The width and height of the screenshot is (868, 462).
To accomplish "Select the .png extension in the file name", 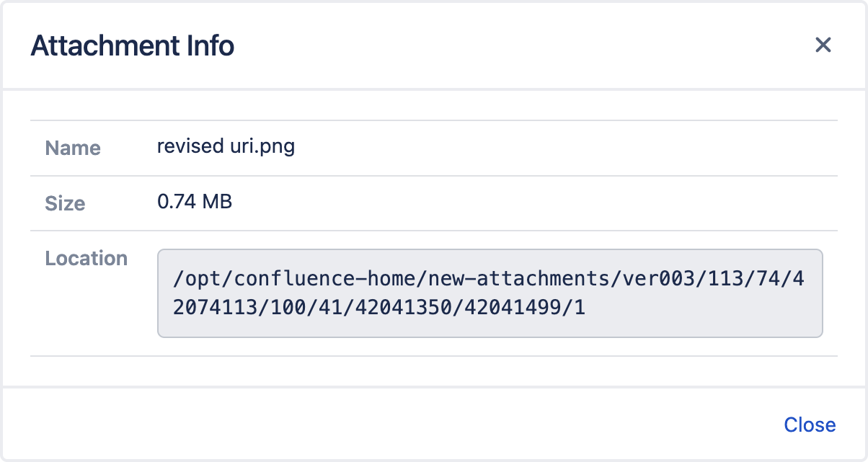I will pyautogui.click(x=277, y=146).
